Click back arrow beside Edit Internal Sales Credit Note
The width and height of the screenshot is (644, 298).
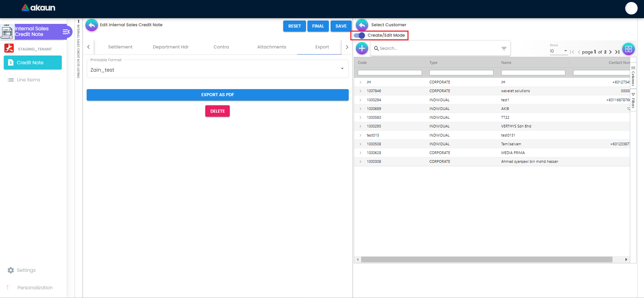click(x=92, y=25)
